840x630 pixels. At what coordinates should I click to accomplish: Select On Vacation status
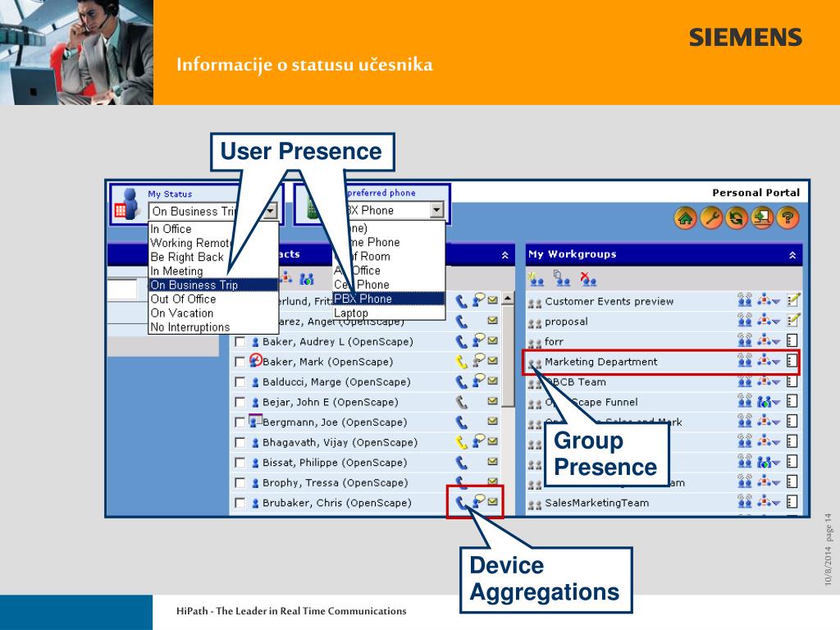click(x=213, y=313)
